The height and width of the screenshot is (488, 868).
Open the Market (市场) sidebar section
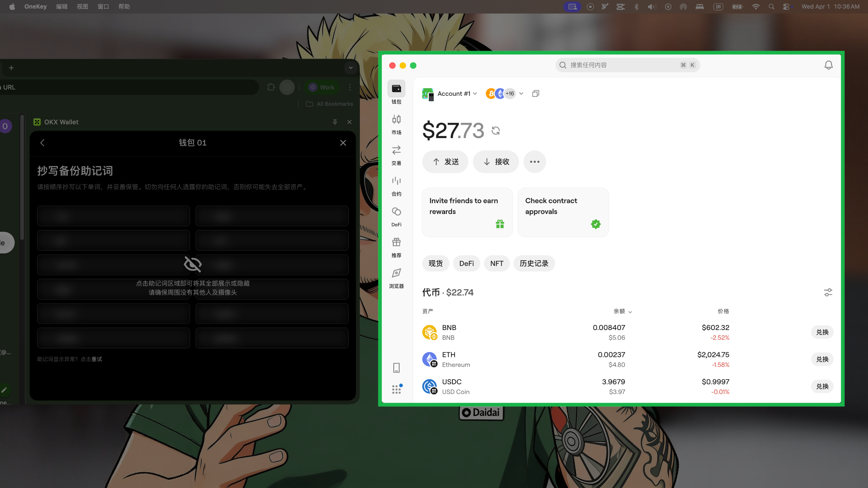coord(396,124)
